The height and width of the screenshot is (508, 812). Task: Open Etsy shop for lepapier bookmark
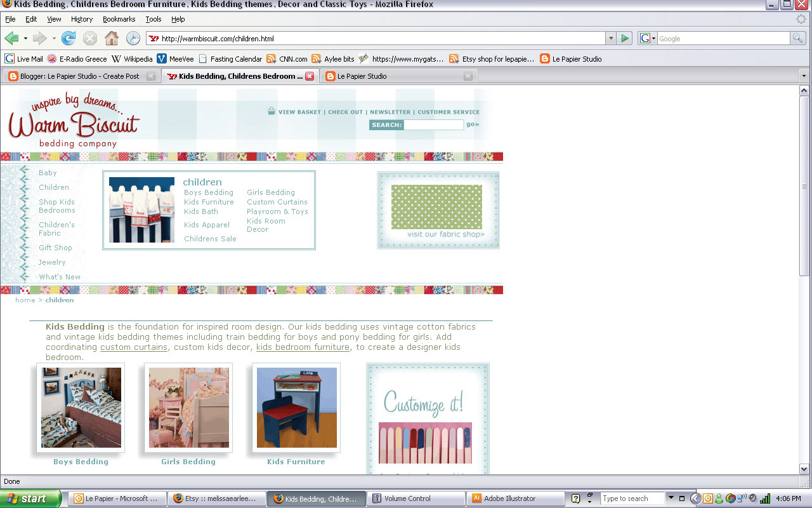point(492,59)
